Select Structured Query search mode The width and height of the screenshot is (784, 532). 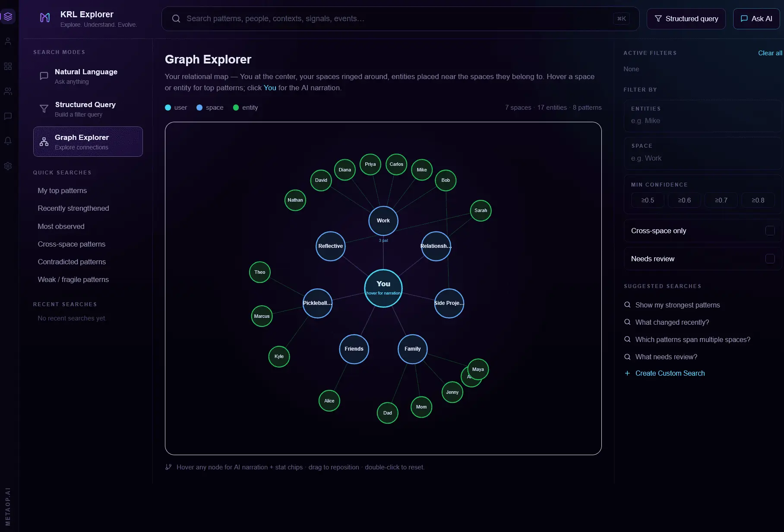click(x=88, y=109)
